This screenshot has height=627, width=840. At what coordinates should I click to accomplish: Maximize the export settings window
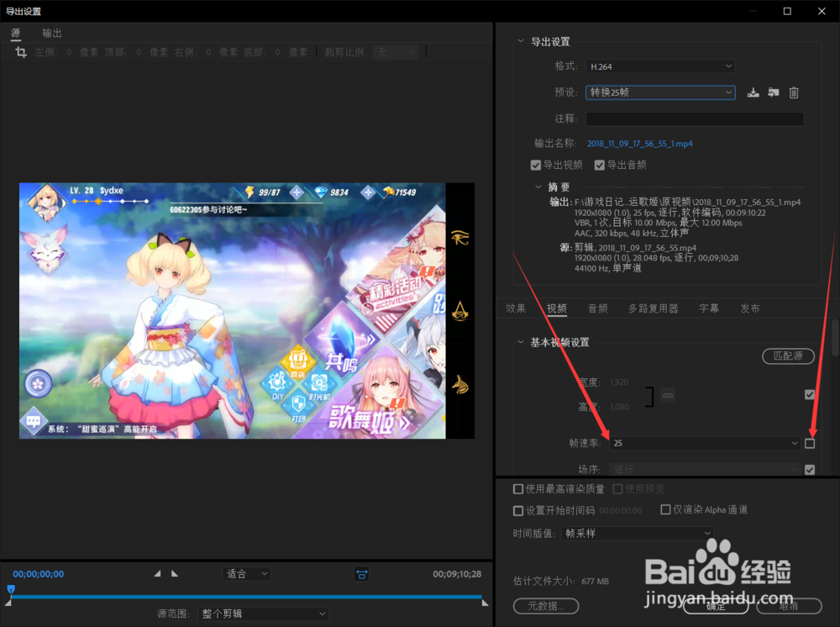coord(787,11)
